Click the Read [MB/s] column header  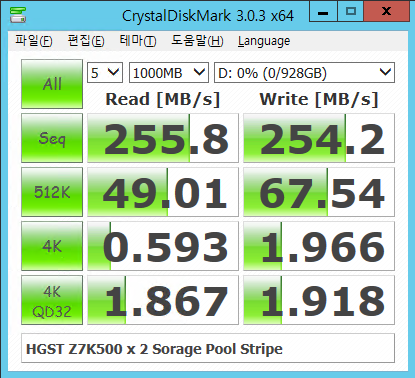pos(163,99)
